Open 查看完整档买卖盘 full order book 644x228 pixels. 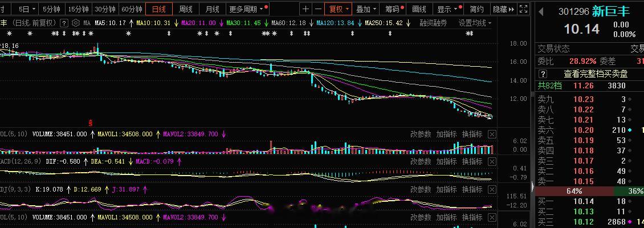(x=596, y=74)
